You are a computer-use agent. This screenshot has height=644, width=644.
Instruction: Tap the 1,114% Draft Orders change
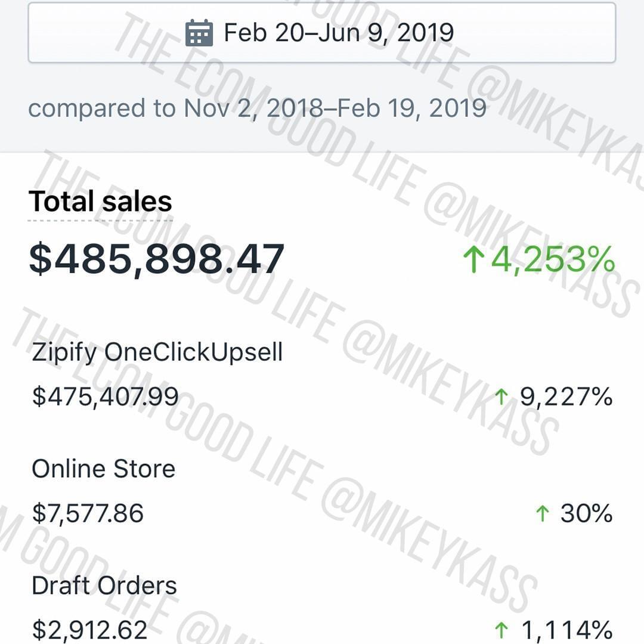(567, 630)
